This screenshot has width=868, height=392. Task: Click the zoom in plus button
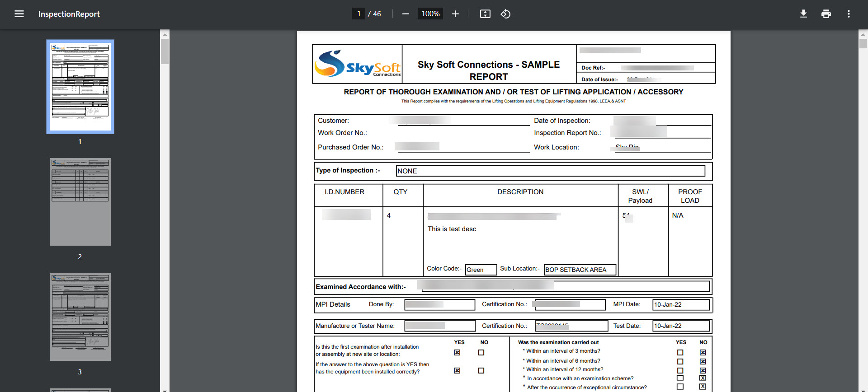(455, 14)
